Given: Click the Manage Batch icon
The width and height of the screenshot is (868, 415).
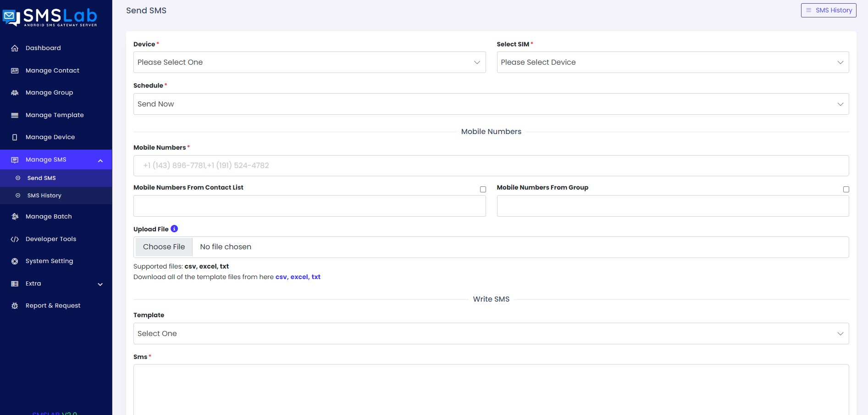Looking at the screenshot, I should click(15, 217).
